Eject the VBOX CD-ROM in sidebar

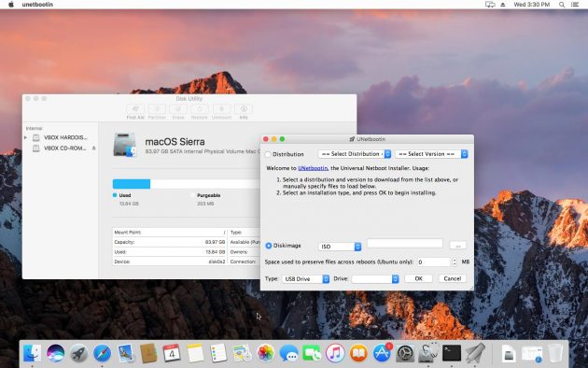tap(93, 149)
